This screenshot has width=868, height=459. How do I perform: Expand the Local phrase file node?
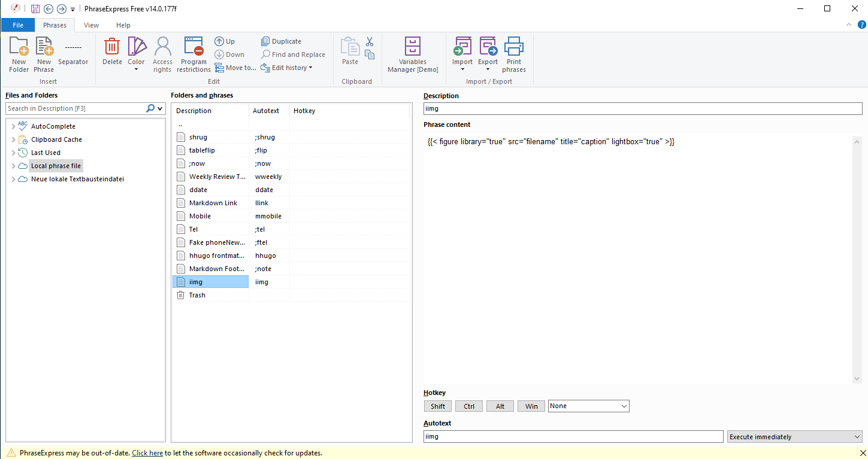[x=13, y=166]
